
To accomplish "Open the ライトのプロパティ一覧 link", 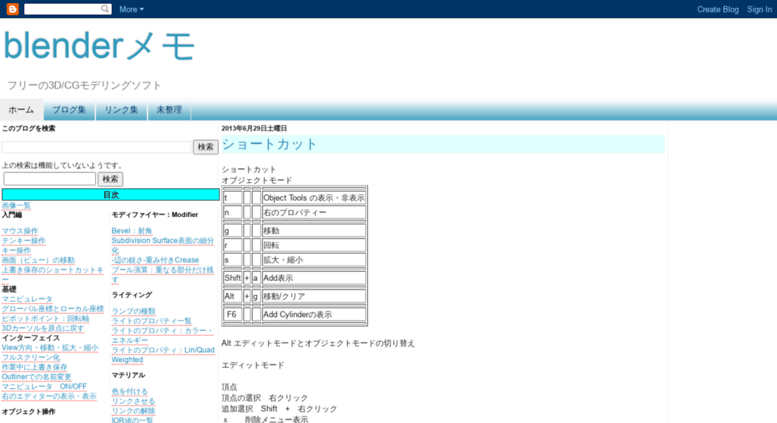I will point(151,321).
